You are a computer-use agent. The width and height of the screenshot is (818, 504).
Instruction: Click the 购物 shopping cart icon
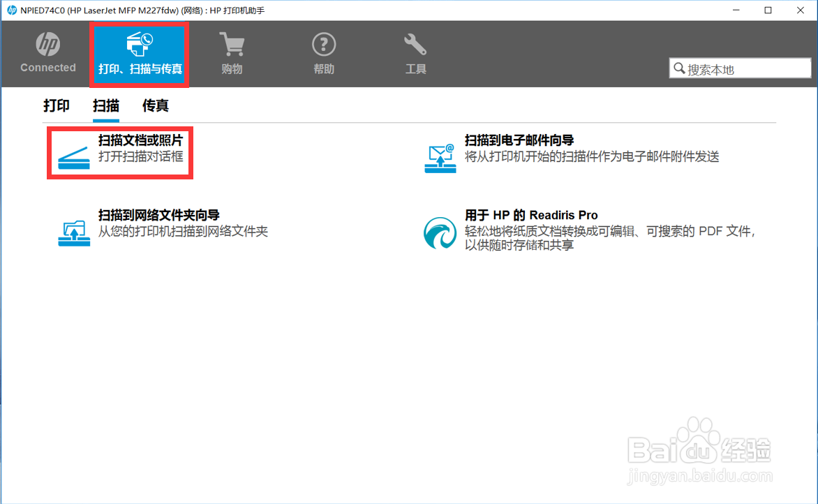tap(232, 44)
